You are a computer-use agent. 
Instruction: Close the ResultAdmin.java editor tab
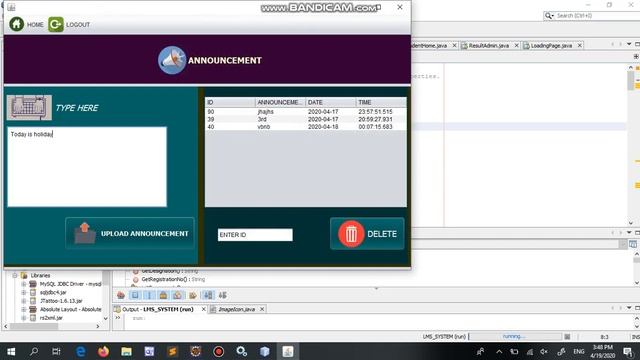(x=516, y=46)
